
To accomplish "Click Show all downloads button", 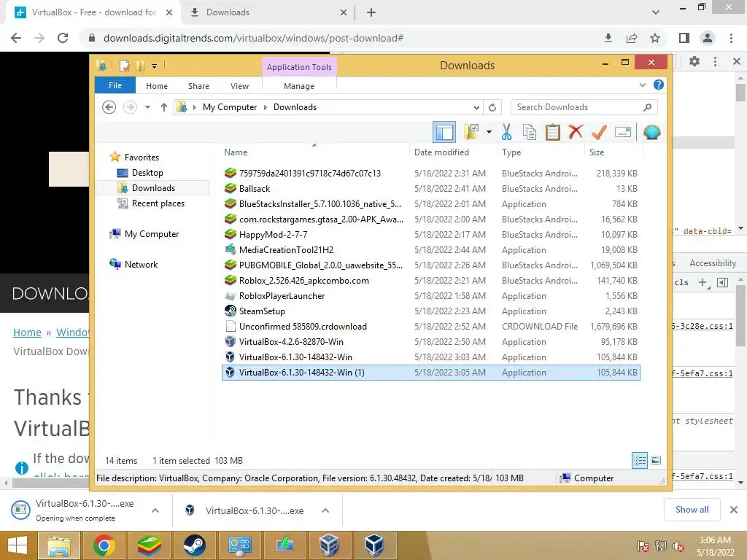I will (692, 510).
